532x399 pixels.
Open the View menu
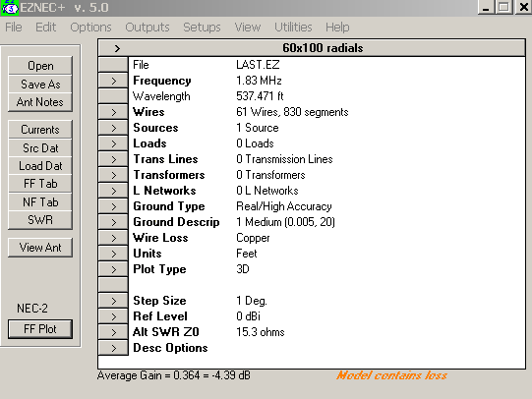(x=248, y=28)
